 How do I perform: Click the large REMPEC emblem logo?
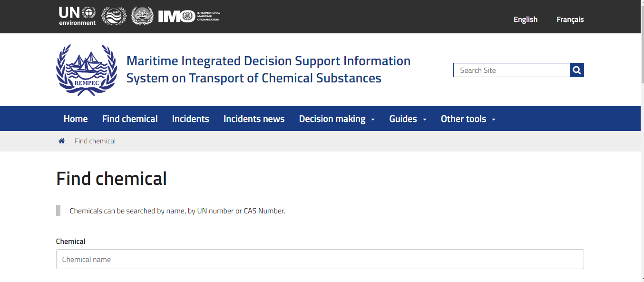86,70
